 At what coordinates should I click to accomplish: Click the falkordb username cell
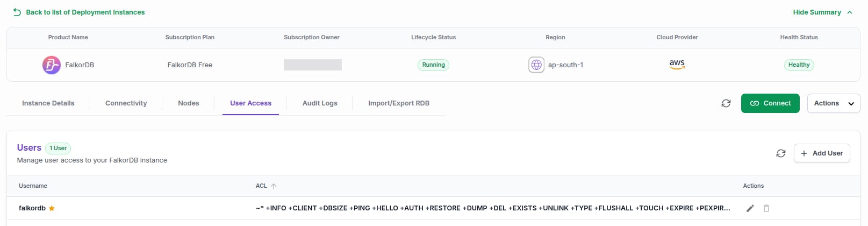point(32,208)
